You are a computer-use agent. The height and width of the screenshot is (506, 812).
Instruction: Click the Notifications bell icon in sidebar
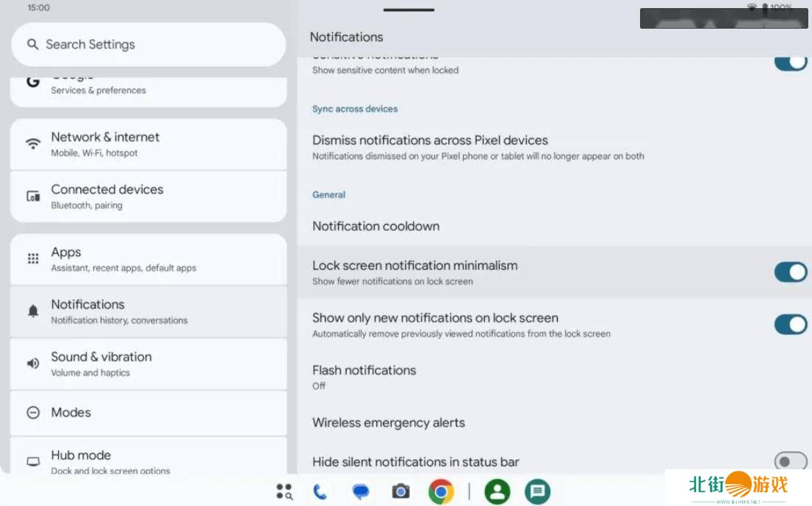pyautogui.click(x=33, y=311)
